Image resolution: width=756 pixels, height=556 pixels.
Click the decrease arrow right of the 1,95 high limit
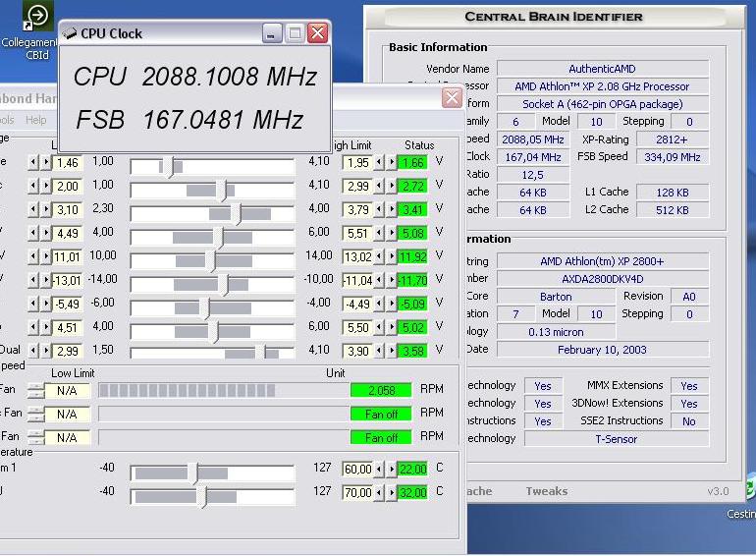coord(379,162)
